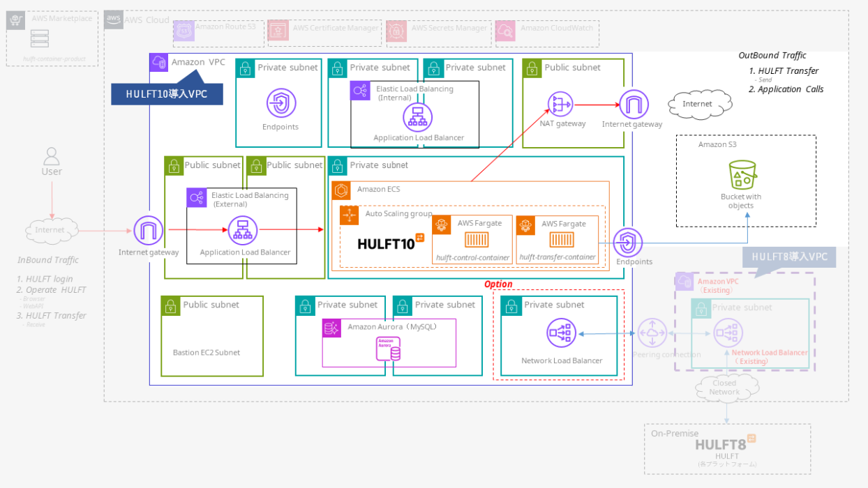Click Internet gateway icon beside NAT gateway
The width and height of the screenshot is (868, 488).
(634, 104)
